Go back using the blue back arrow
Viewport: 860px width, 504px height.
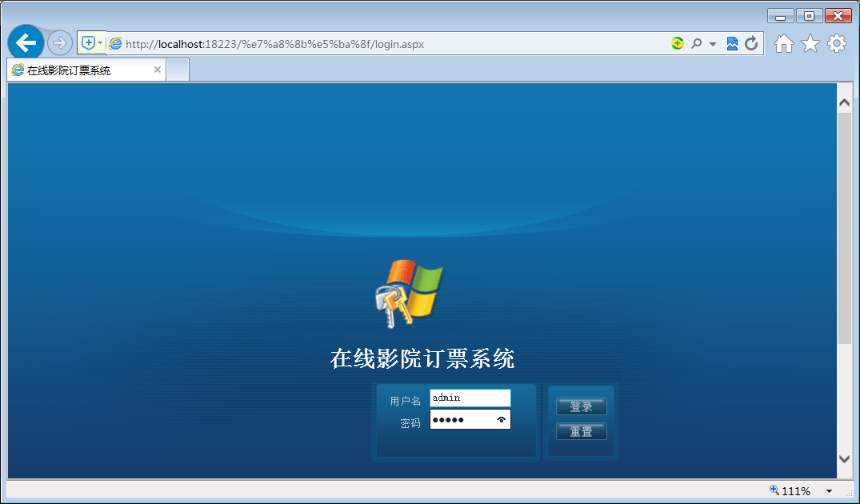26,42
